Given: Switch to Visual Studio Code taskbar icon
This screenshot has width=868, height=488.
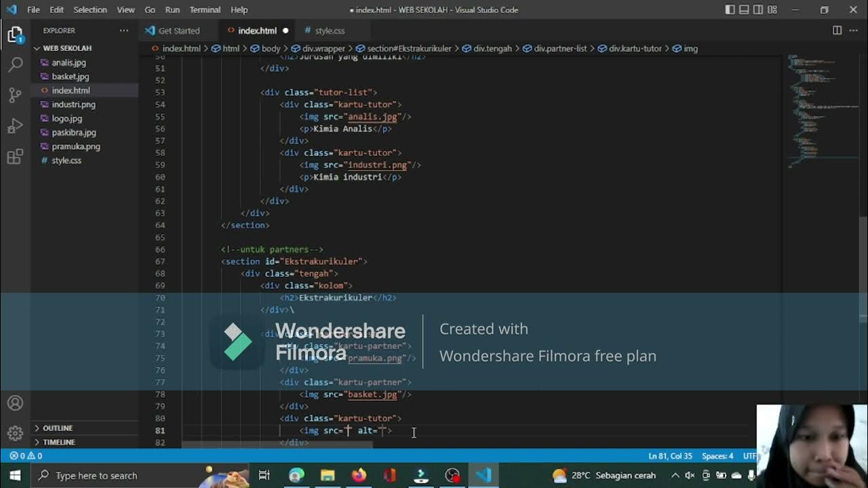Looking at the screenshot, I should click(484, 475).
